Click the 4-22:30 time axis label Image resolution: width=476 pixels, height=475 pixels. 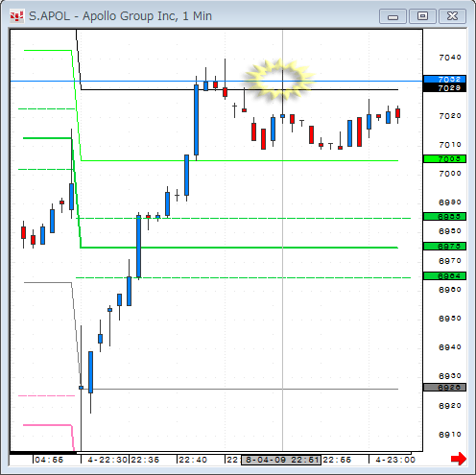(x=107, y=460)
